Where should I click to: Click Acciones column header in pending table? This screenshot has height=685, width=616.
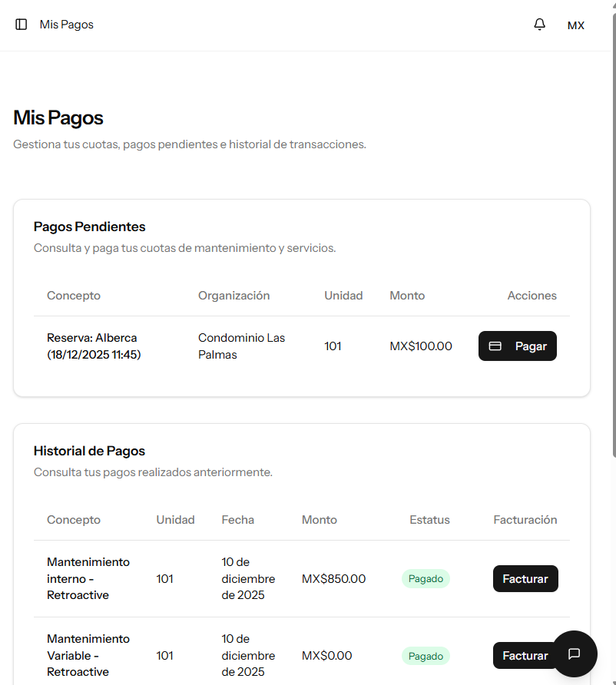(x=532, y=296)
